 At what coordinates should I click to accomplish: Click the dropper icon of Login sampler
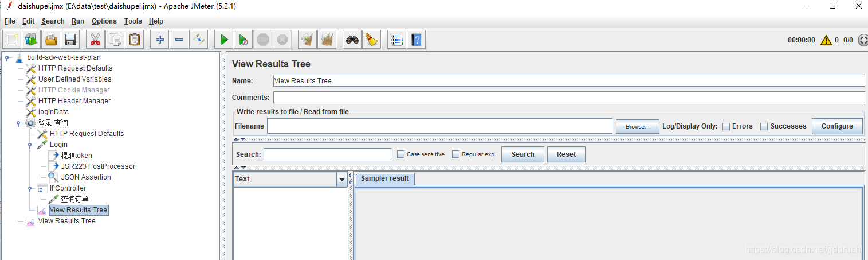click(x=42, y=145)
